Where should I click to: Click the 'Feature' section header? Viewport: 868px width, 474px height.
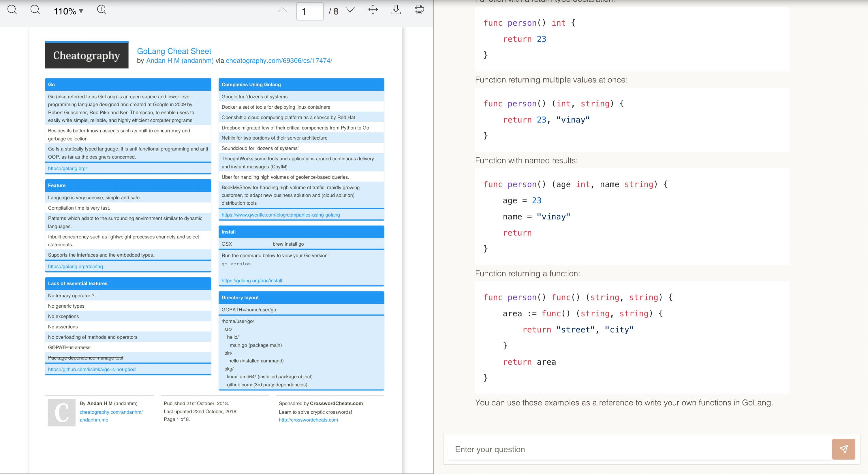(x=128, y=185)
